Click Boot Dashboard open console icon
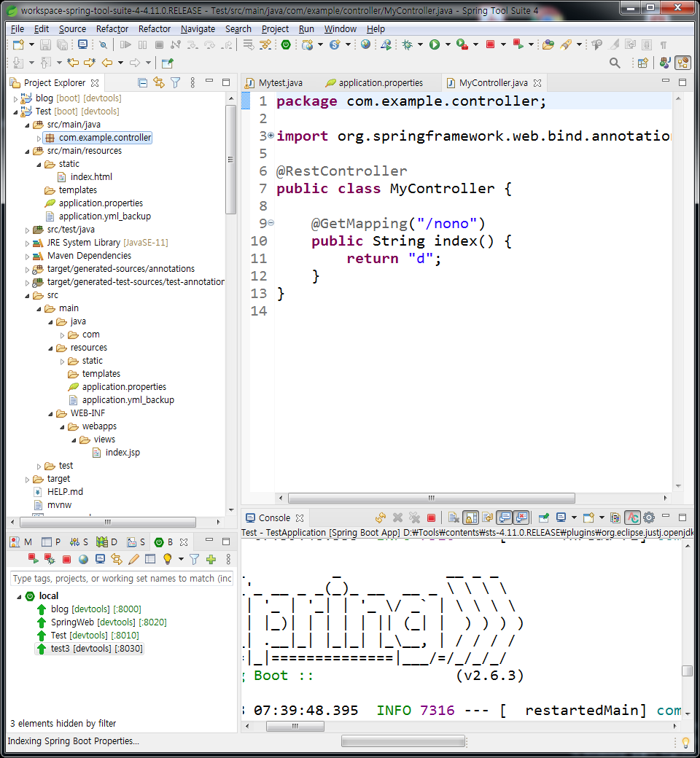This screenshot has height=758, width=700. coord(100,559)
